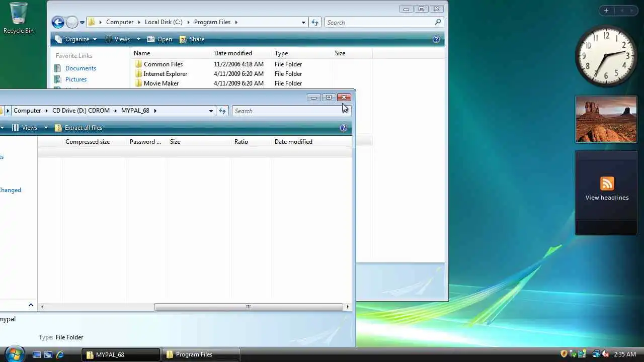Click scrollbar left arrow in MYPAL_68 window
Viewport: 644px width, 362px height.
42,307
